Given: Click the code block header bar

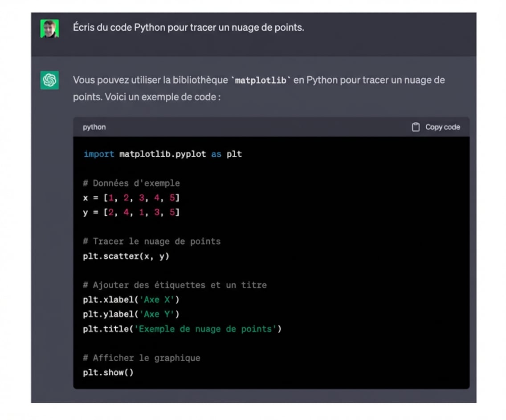Looking at the screenshot, I should [x=272, y=127].
